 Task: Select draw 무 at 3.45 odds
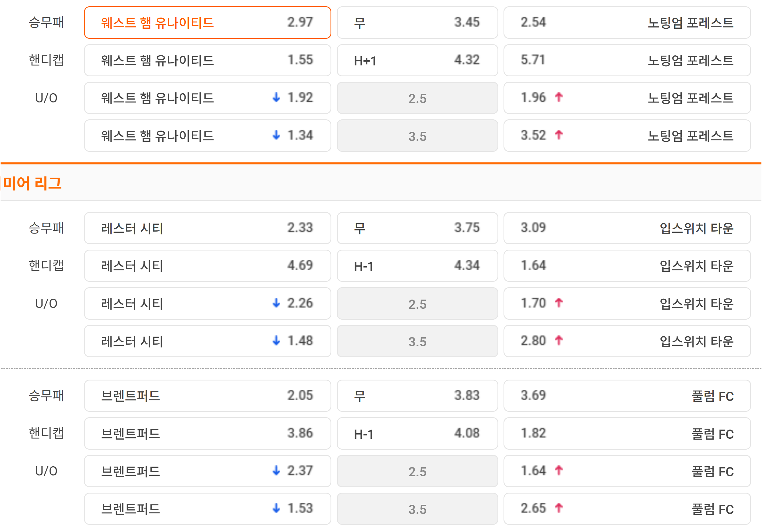[417, 23]
